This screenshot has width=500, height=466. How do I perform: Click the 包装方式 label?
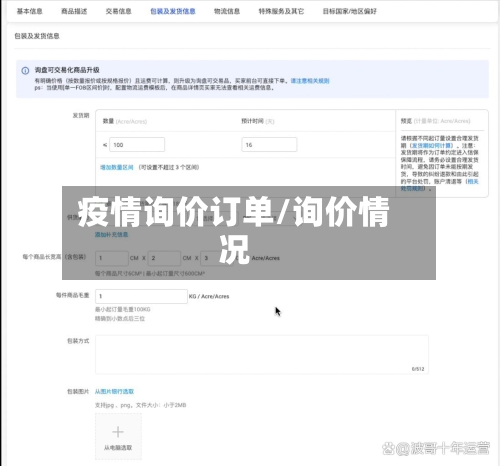(78, 341)
